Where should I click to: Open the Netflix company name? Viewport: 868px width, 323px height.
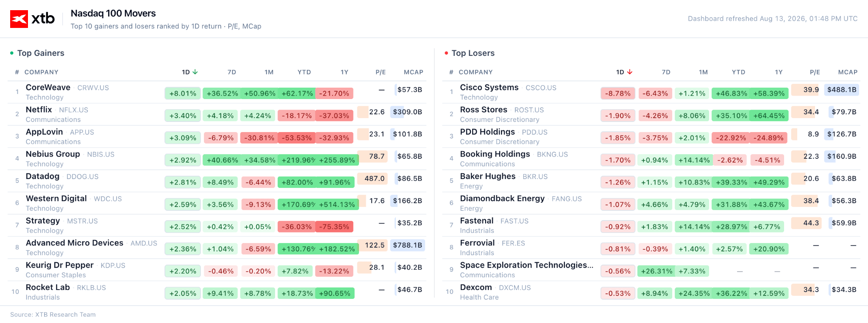click(x=39, y=109)
